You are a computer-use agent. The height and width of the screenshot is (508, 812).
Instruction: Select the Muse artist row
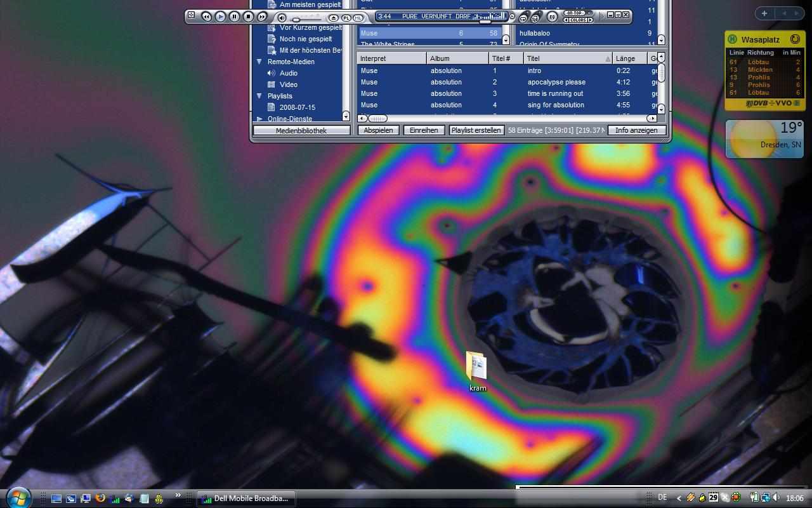point(429,33)
